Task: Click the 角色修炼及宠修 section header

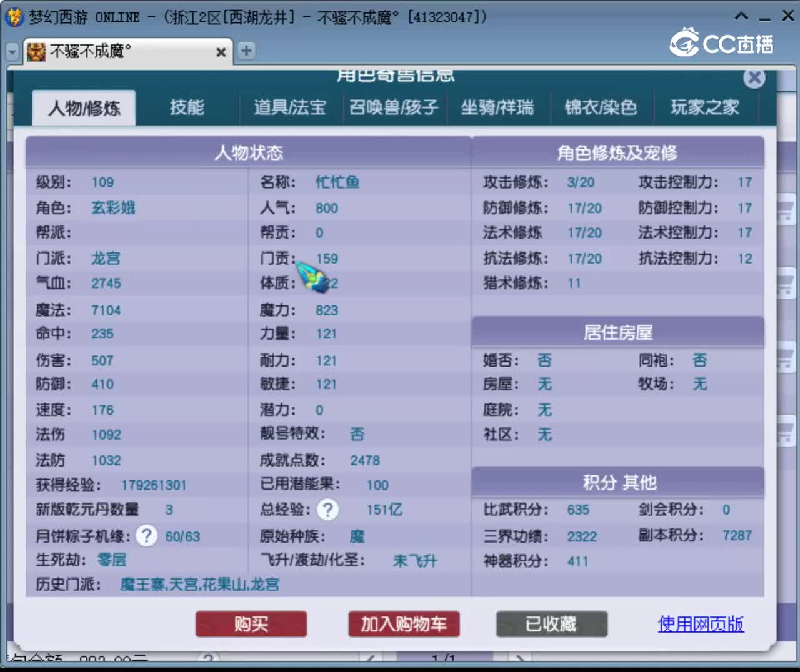Action: coord(617,152)
